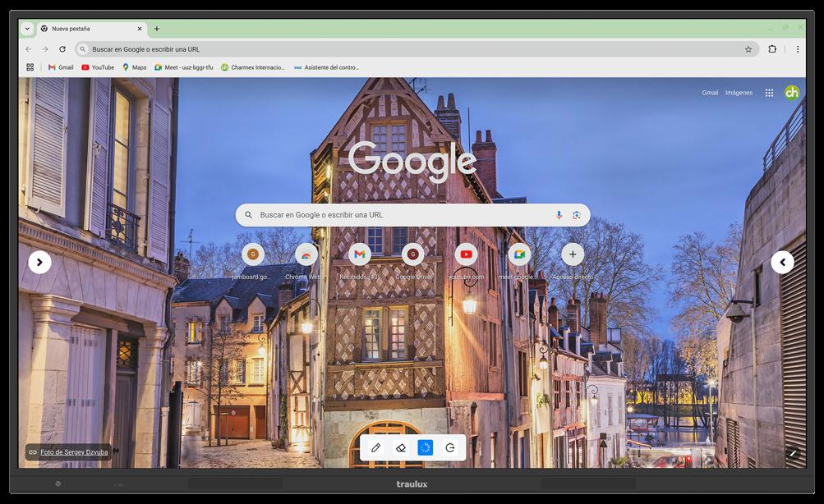Viewport: 824px width, 504px height.
Task: Open the apps grid in bookmarks bar
Action: click(30, 67)
